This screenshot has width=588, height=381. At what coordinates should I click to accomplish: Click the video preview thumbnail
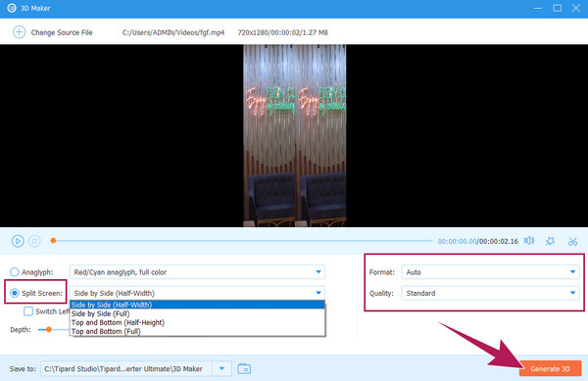[294, 135]
